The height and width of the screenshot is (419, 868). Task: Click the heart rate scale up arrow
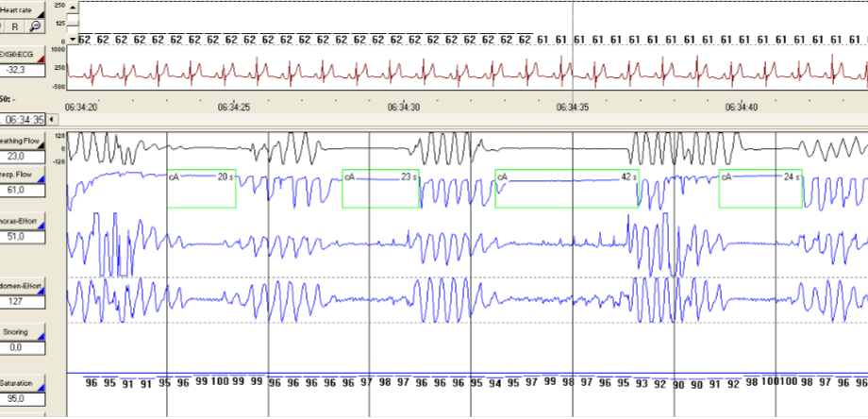73,7
